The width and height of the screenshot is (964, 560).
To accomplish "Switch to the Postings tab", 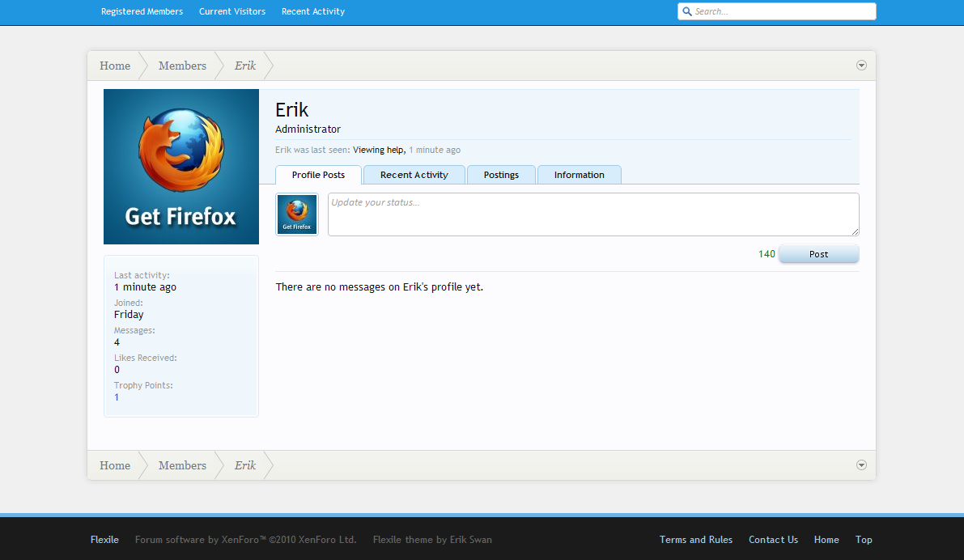I will (x=501, y=175).
